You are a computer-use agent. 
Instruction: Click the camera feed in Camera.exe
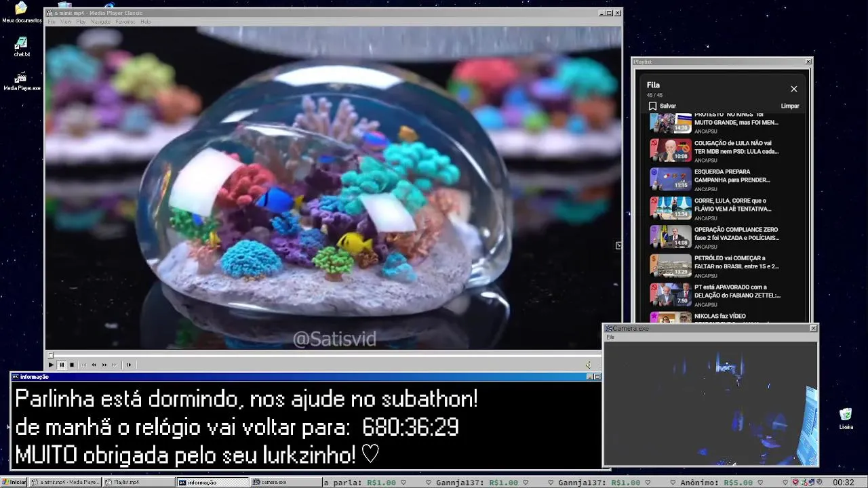pyautogui.click(x=710, y=403)
